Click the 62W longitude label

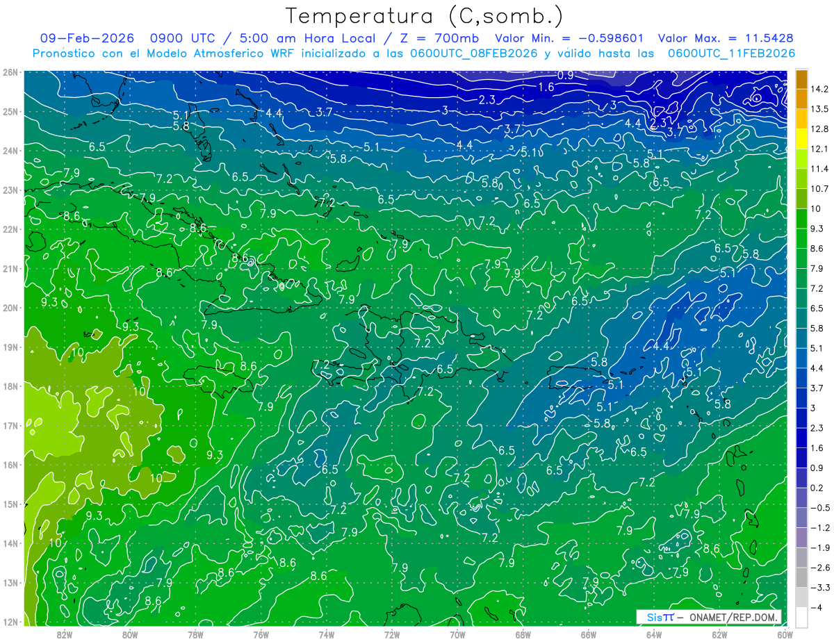click(720, 634)
